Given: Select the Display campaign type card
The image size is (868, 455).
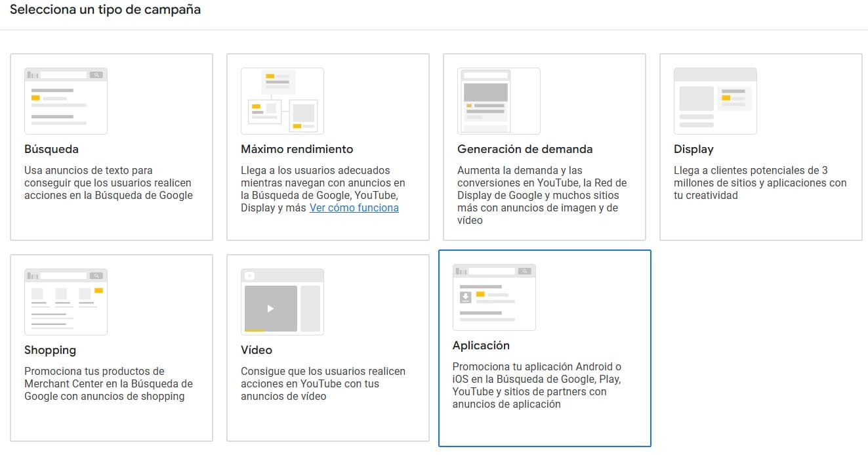Looking at the screenshot, I should [x=760, y=146].
